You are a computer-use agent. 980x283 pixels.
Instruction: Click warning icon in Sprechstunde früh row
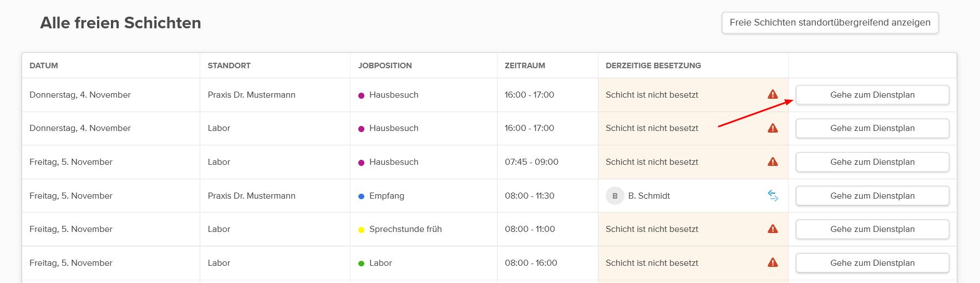click(773, 229)
